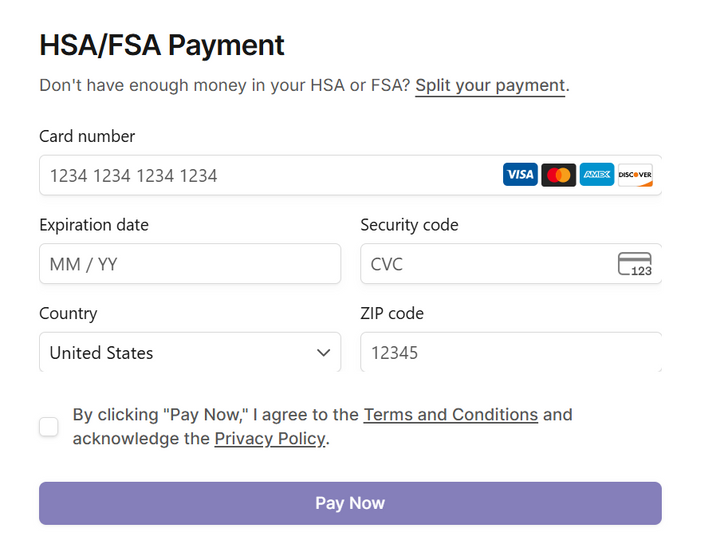Click the chevron arrow in Country selector
720x544 pixels.
(x=323, y=353)
